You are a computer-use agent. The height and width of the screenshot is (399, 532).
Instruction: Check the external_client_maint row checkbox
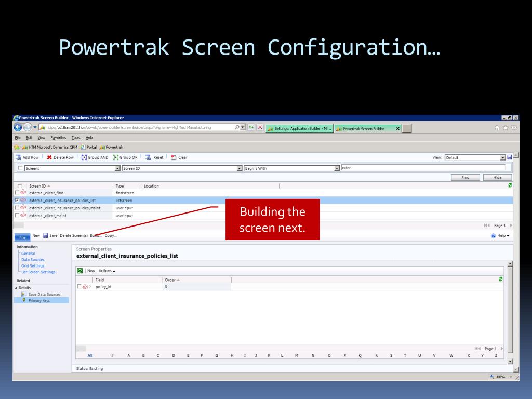click(x=17, y=216)
